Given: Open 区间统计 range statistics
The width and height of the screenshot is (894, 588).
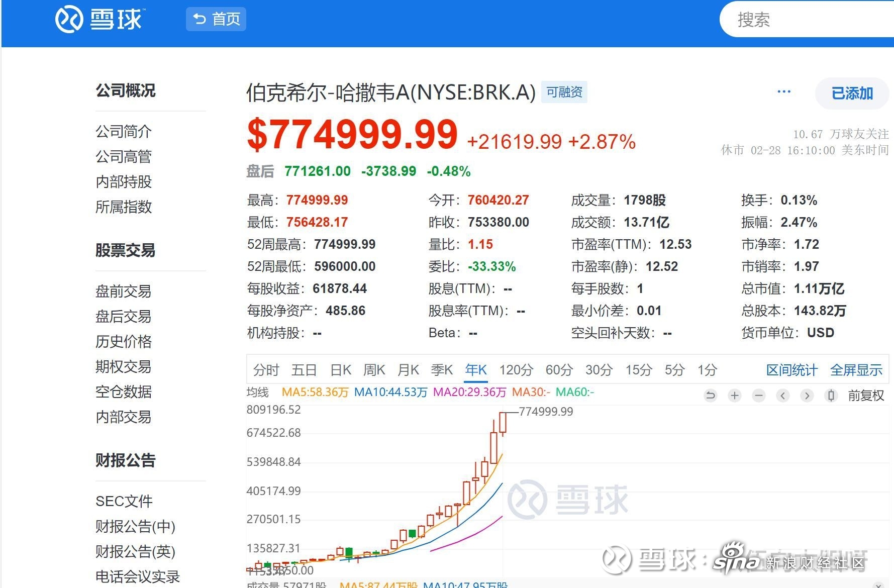Looking at the screenshot, I should [792, 370].
